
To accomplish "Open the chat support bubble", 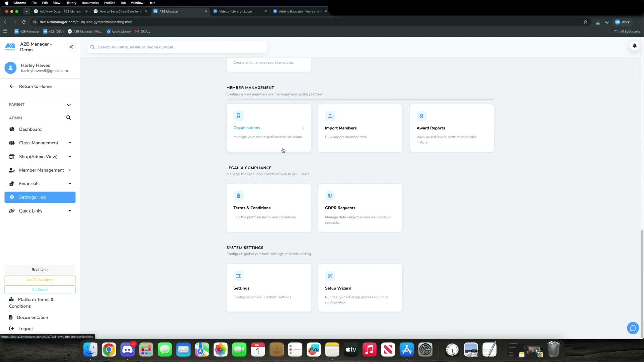I will [633, 328].
